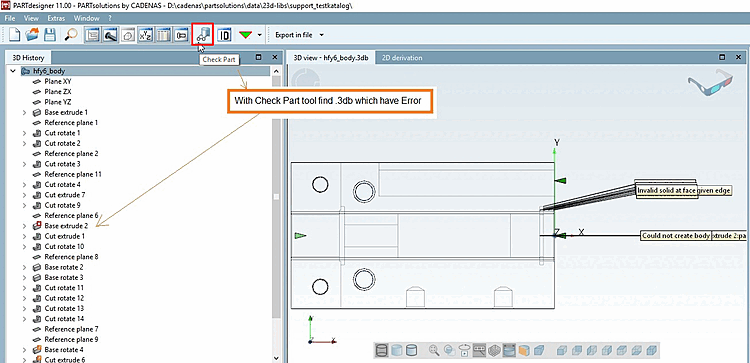Select Reference plane 11 in history tree
This screenshot has height=363, width=750.
coord(73,174)
